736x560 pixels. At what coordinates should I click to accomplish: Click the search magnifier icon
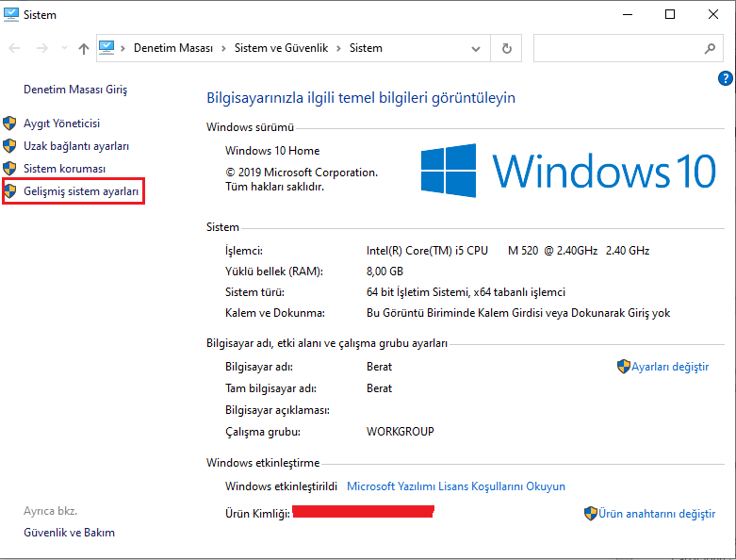click(x=710, y=48)
